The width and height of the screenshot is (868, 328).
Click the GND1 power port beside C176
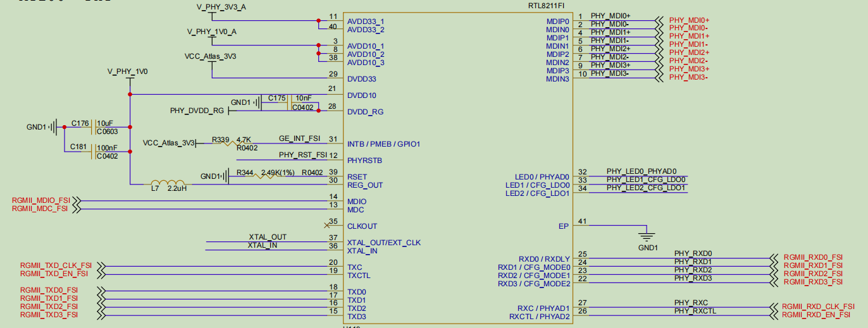(x=42, y=127)
